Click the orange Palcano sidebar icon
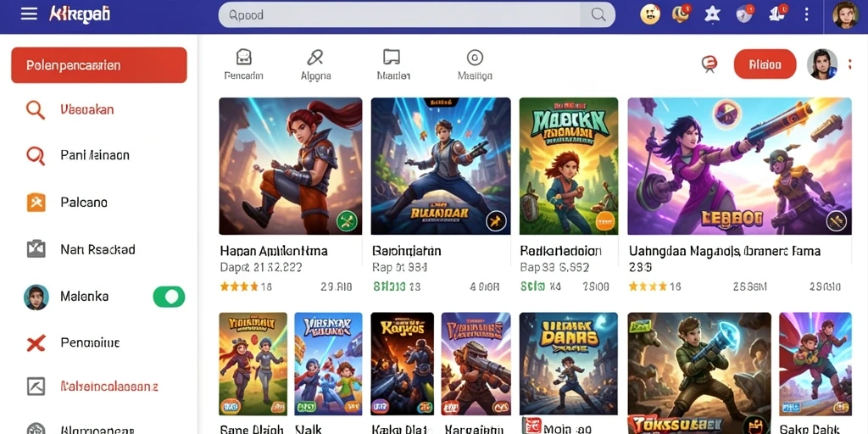The image size is (868, 434). click(x=36, y=203)
